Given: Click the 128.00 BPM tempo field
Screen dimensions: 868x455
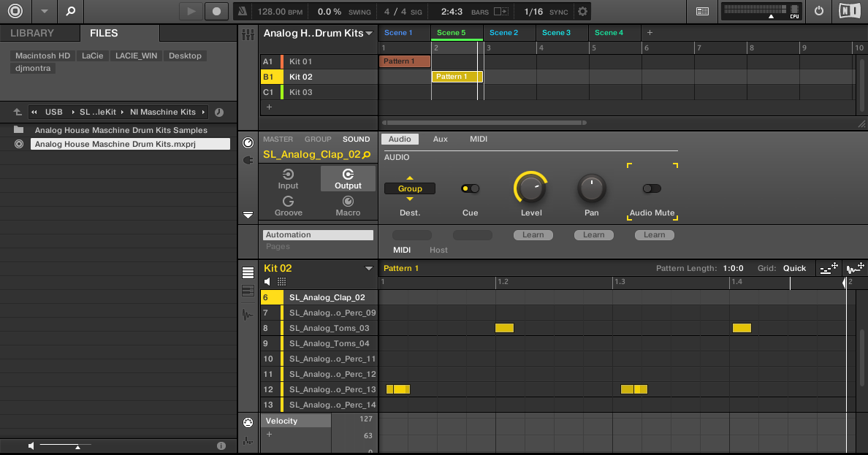Looking at the screenshot, I should (x=280, y=12).
